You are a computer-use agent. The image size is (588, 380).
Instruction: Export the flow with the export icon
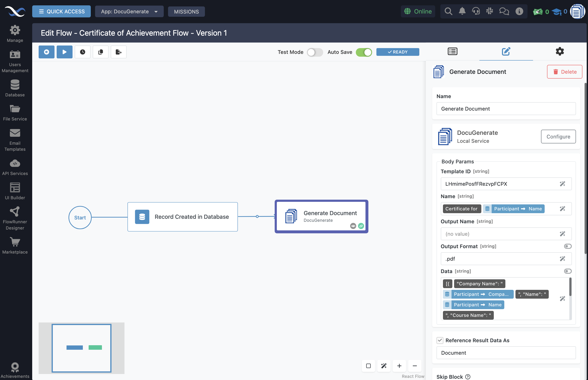coord(118,52)
